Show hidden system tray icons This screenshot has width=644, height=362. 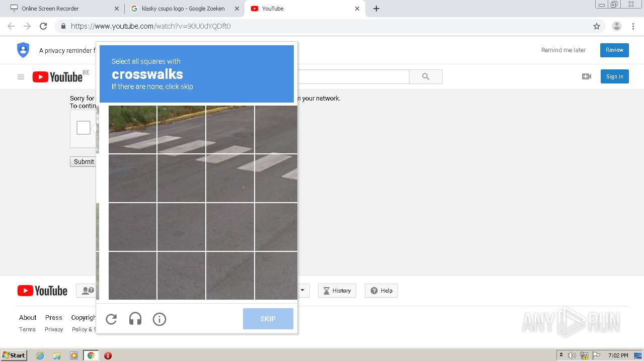coord(561,355)
